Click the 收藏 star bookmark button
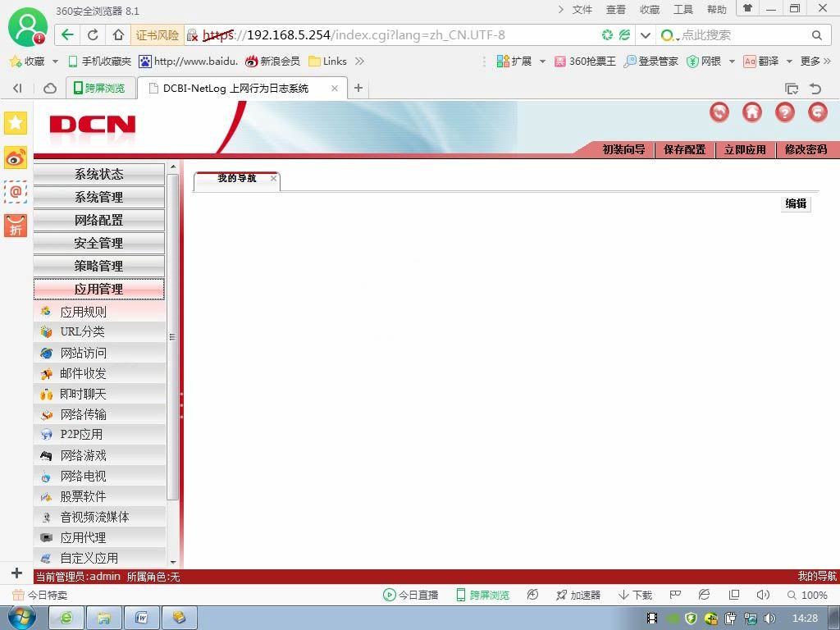 (28, 62)
